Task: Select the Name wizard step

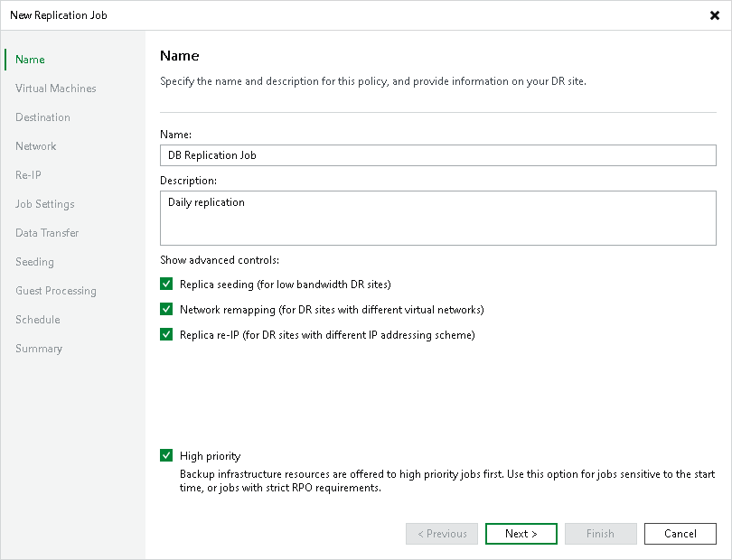Action: click(x=30, y=60)
